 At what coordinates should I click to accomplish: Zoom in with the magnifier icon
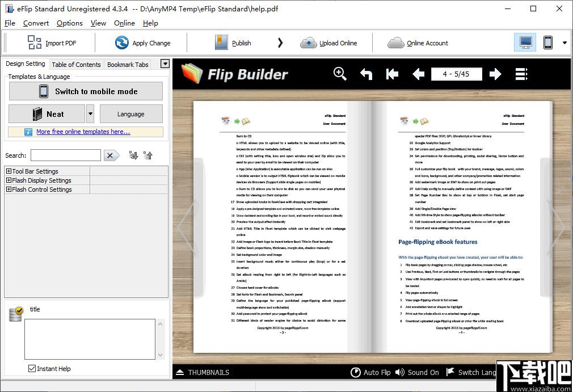coord(340,74)
